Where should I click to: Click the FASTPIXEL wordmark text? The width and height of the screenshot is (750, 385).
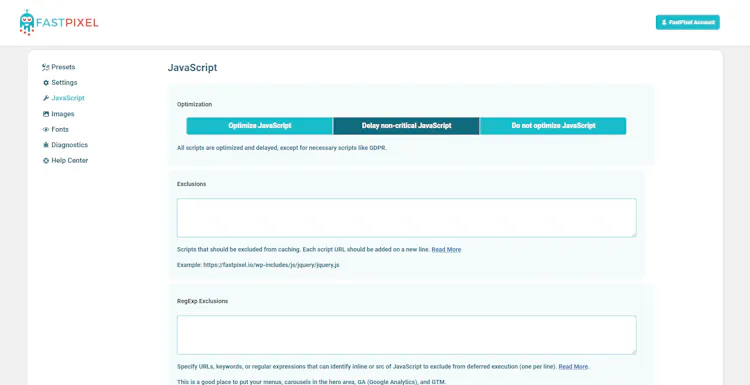(68, 22)
